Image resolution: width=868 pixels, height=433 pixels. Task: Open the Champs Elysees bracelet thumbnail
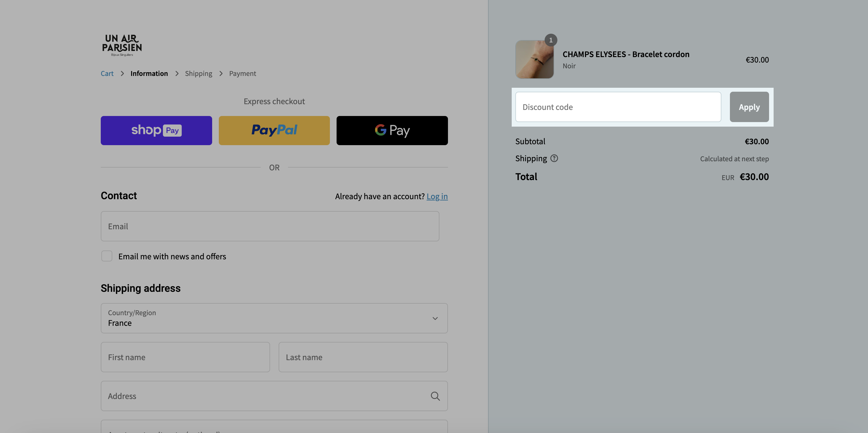pyautogui.click(x=534, y=59)
